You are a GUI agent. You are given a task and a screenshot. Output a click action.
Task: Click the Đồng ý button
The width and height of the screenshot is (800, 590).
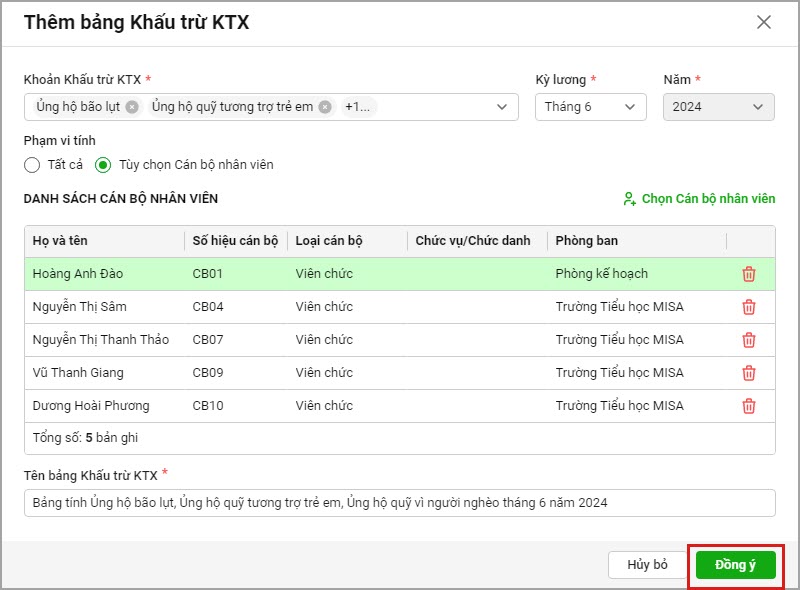pos(735,565)
